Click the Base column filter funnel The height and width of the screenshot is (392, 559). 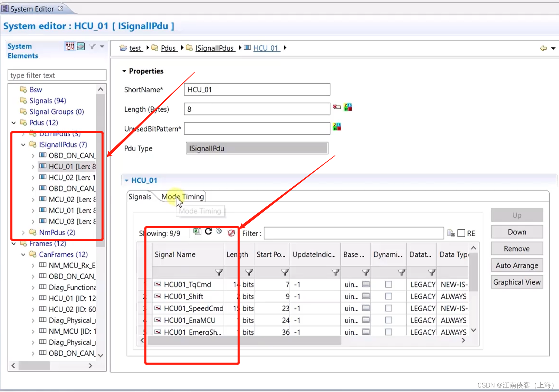(x=365, y=272)
